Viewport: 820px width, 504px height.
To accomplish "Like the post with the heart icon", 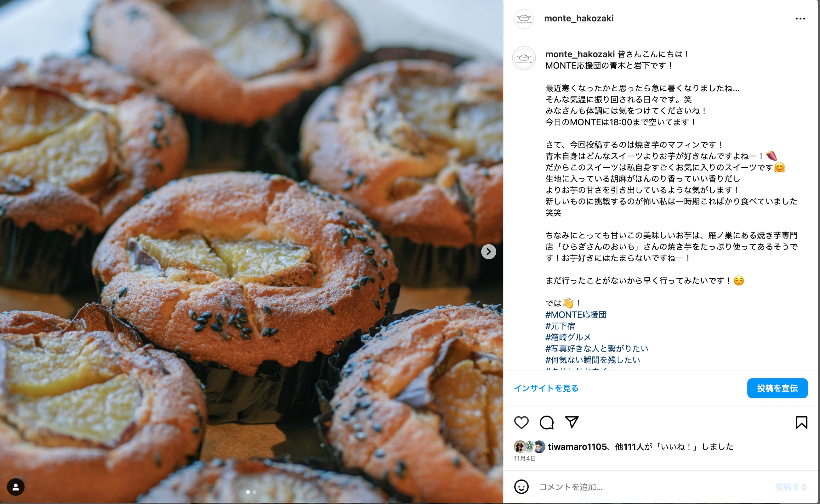I will (521, 422).
